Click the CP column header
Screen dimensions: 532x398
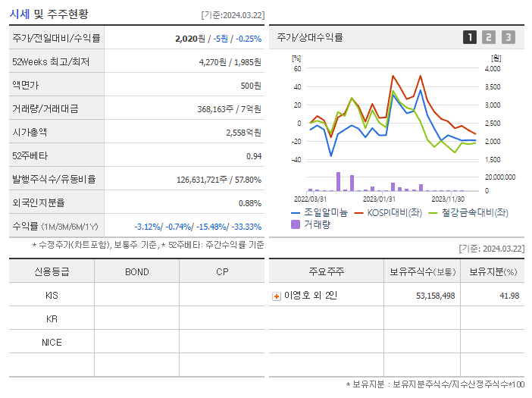click(x=222, y=272)
